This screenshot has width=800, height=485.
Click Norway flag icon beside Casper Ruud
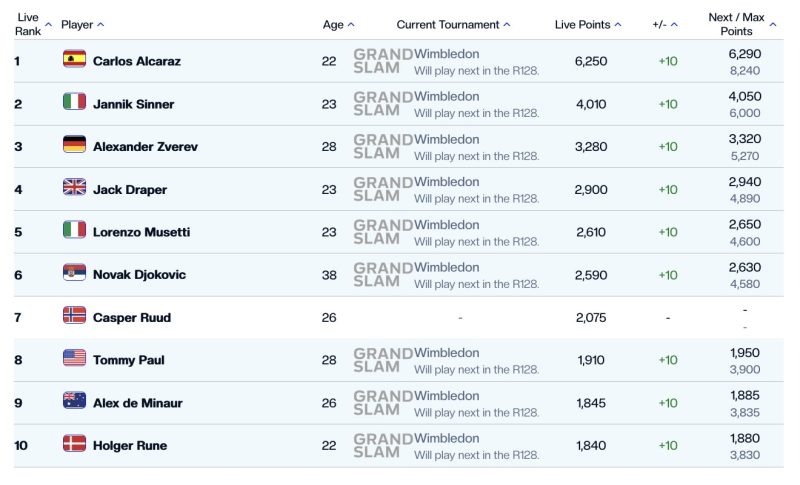(x=74, y=316)
